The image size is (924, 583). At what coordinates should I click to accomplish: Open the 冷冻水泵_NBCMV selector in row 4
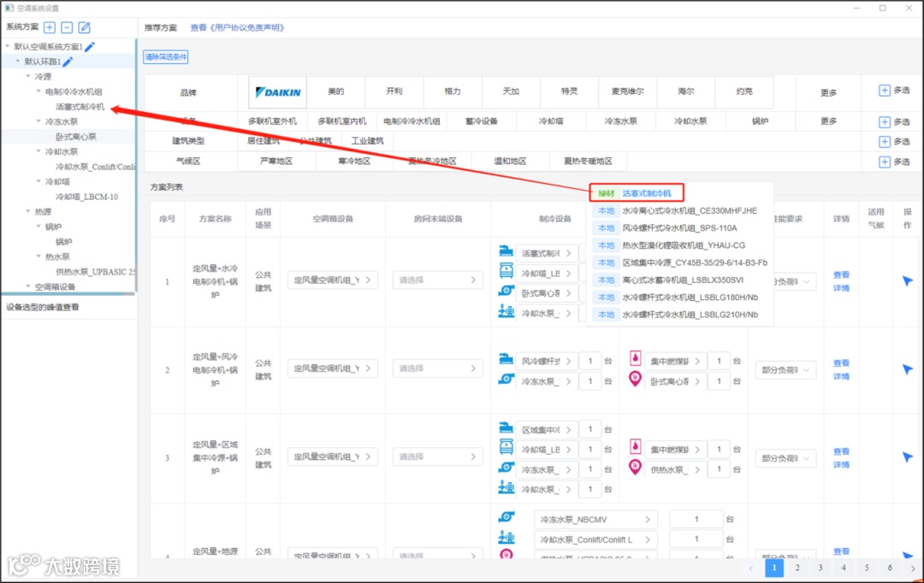tap(595, 520)
